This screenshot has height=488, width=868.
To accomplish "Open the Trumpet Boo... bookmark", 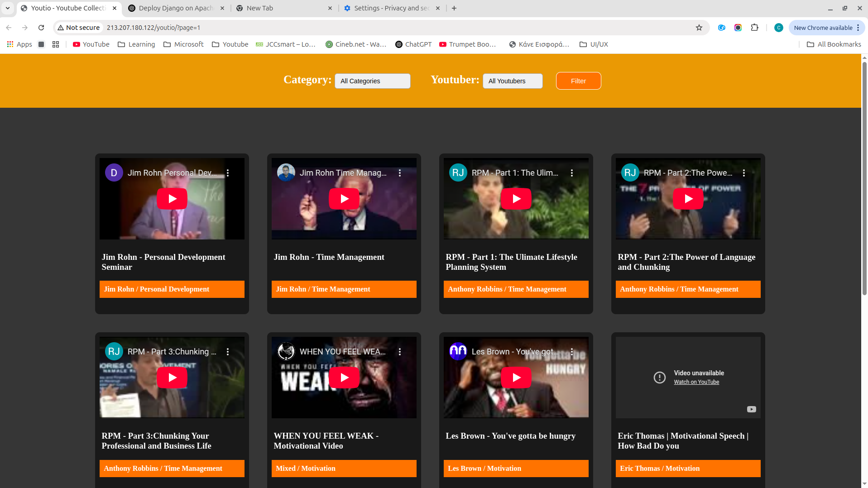I will 468,44.
